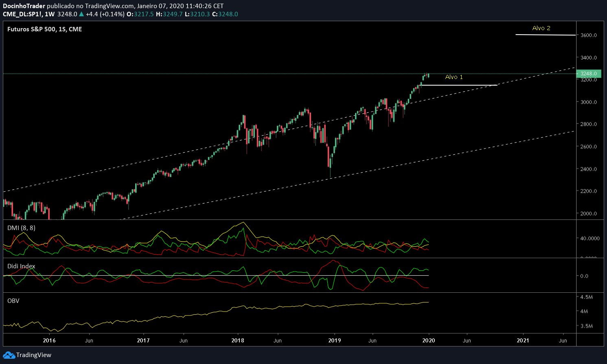Click the 2018 label on the time axis
607x364 pixels.
[238, 340]
